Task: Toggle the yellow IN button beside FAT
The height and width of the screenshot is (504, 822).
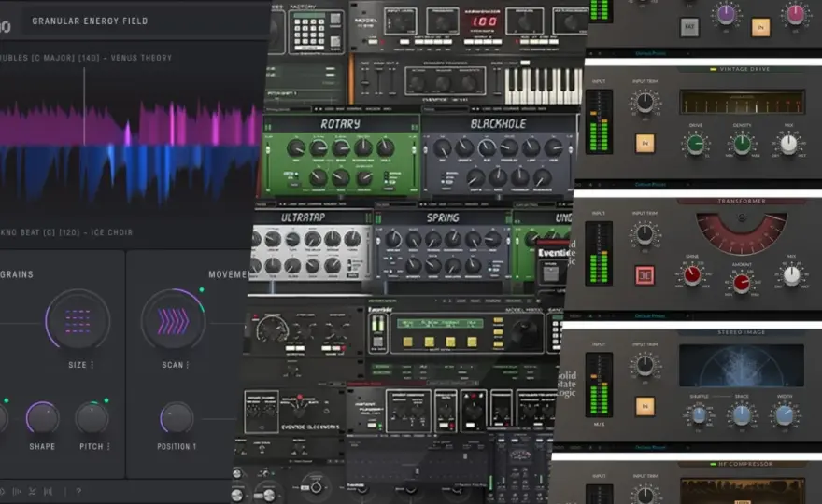Action: (760, 27)
